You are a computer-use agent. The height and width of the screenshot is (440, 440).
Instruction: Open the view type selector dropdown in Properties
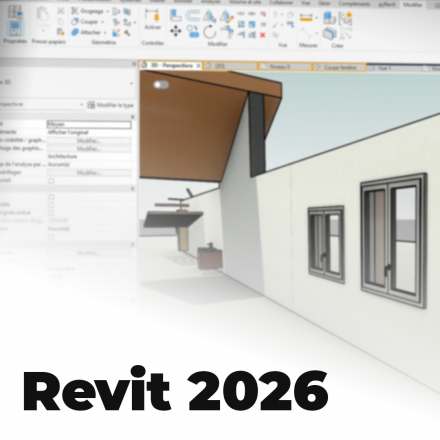pyautogui.click(x=131, y=83)
